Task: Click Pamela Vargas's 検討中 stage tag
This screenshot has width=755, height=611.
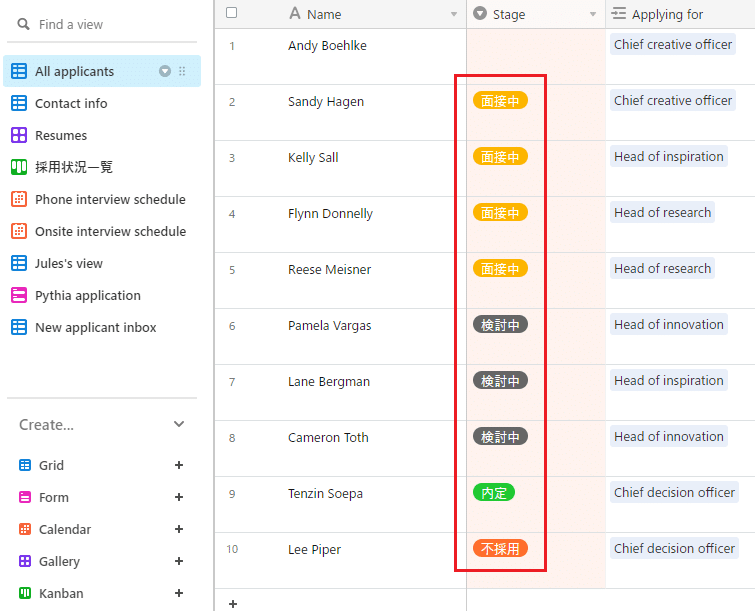Action: pos(500,325)
